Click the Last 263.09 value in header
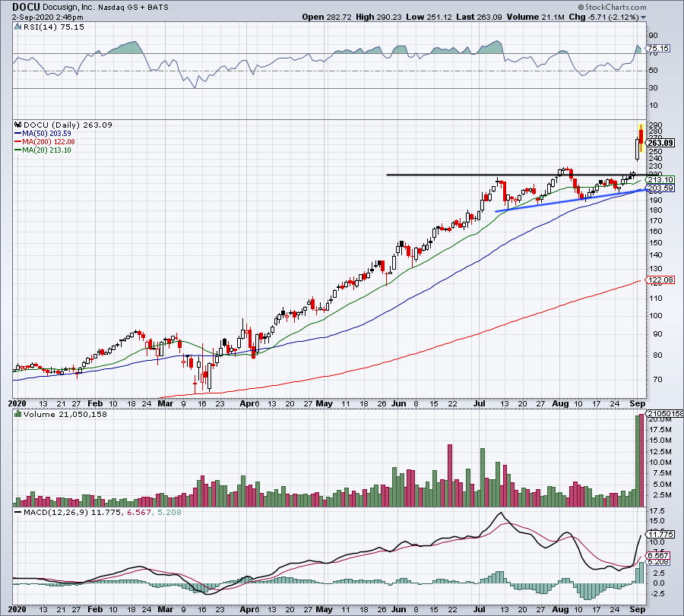This screenshot has width=684, height=616. click(x=479, y=17)
